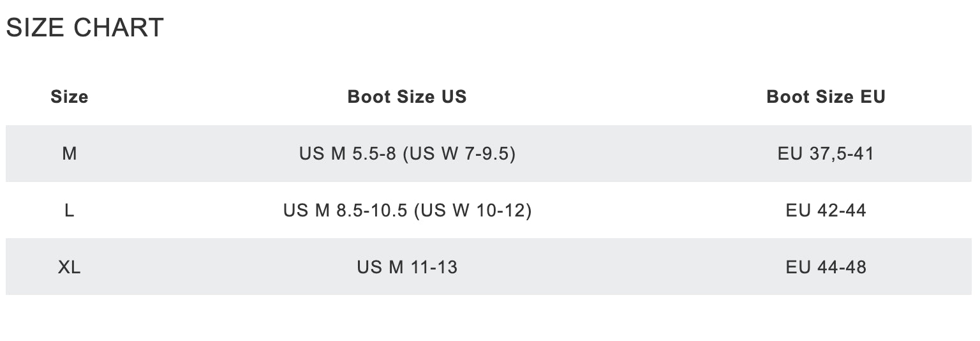Viewport: 980px width, 341px height.
Task: Click the M size label
Action: click(x=69, y=154)
